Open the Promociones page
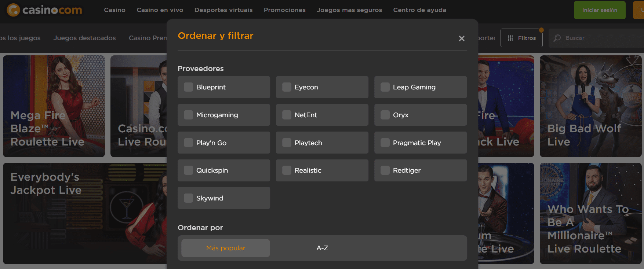The height and width of the screenshot is (269, 644). pos(285,10)
